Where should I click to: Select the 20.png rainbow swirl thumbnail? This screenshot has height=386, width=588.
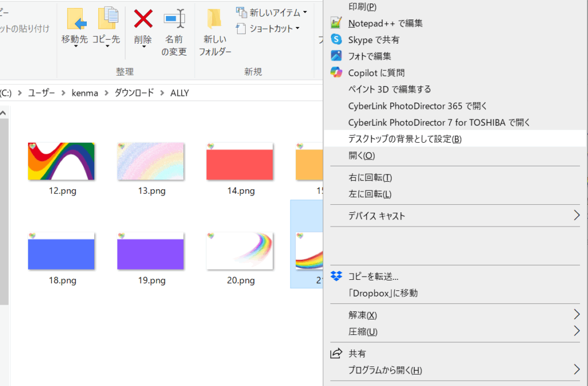[239, 251]
